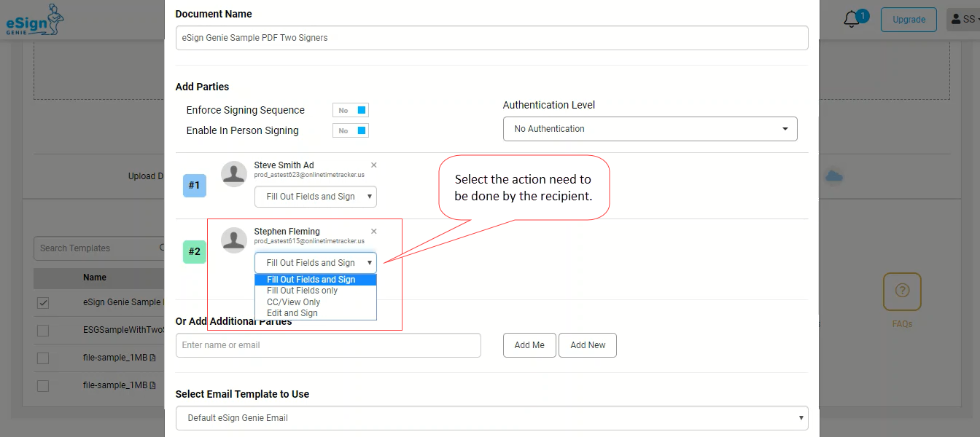The height and width of the screenshot is (437, 980).
Task: Click the eSign Genie logo
Action: pyautogui.click(x=36, y=20)
